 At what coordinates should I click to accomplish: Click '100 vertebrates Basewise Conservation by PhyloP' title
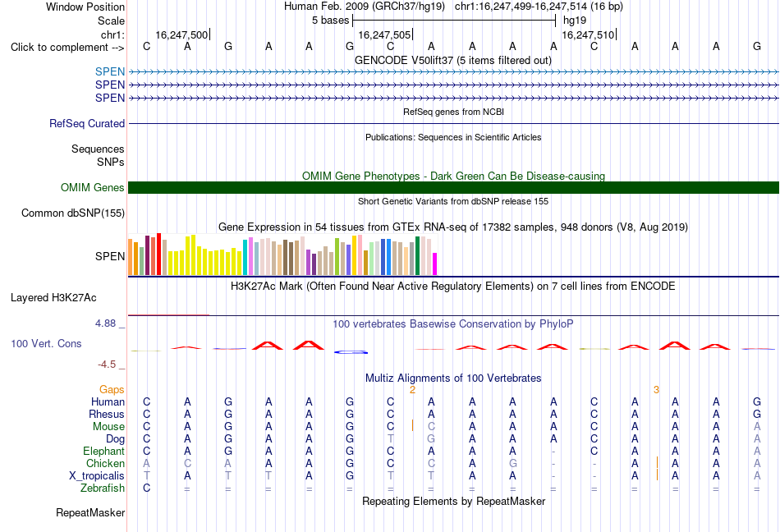tap(453, 324)
